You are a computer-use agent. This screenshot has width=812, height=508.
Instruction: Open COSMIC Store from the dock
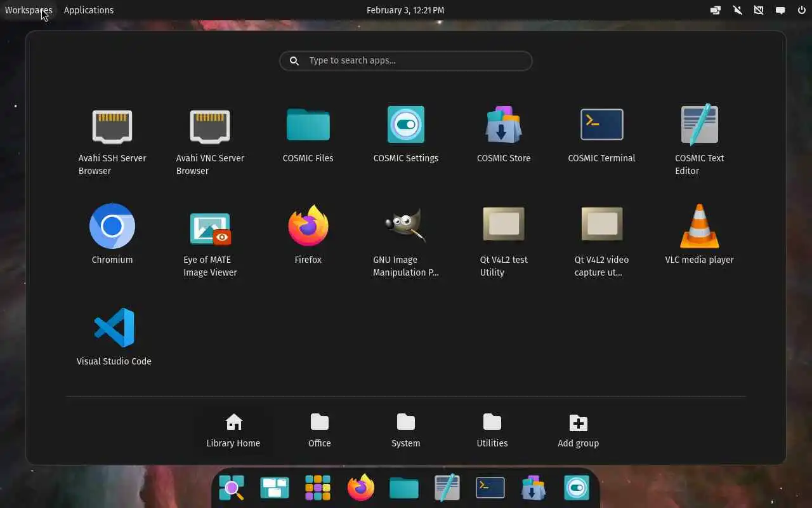point(534,488)
